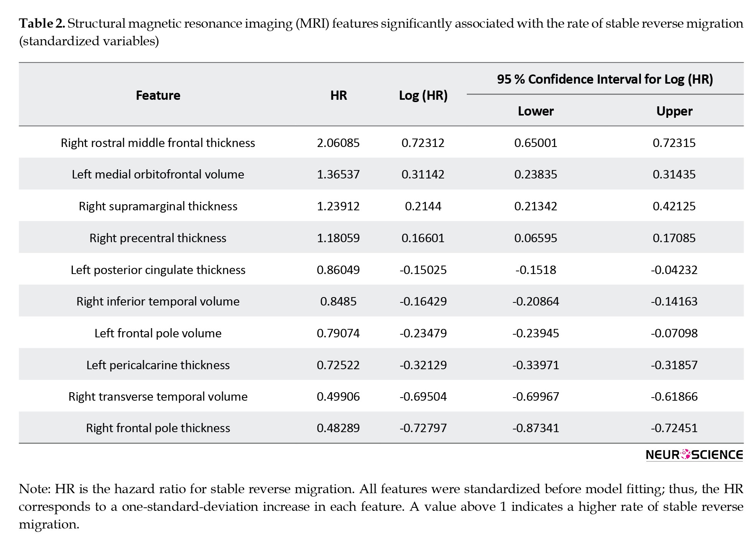Click the Note paragraph below table

[381, 506]
